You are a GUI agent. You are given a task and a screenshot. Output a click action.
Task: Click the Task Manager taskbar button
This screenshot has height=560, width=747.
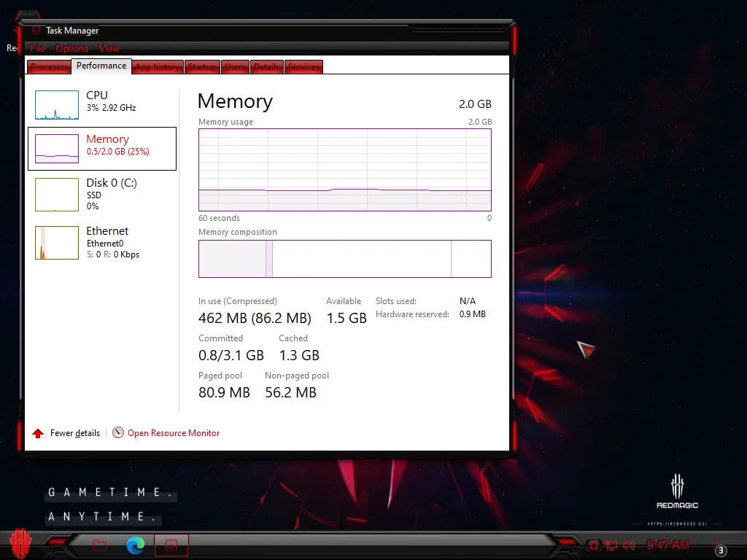[171, 545]
